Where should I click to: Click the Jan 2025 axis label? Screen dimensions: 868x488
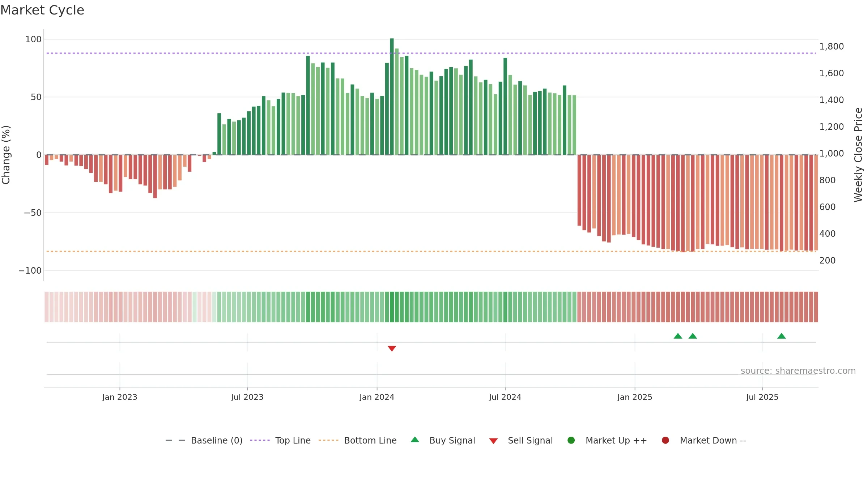coord(635,397)
